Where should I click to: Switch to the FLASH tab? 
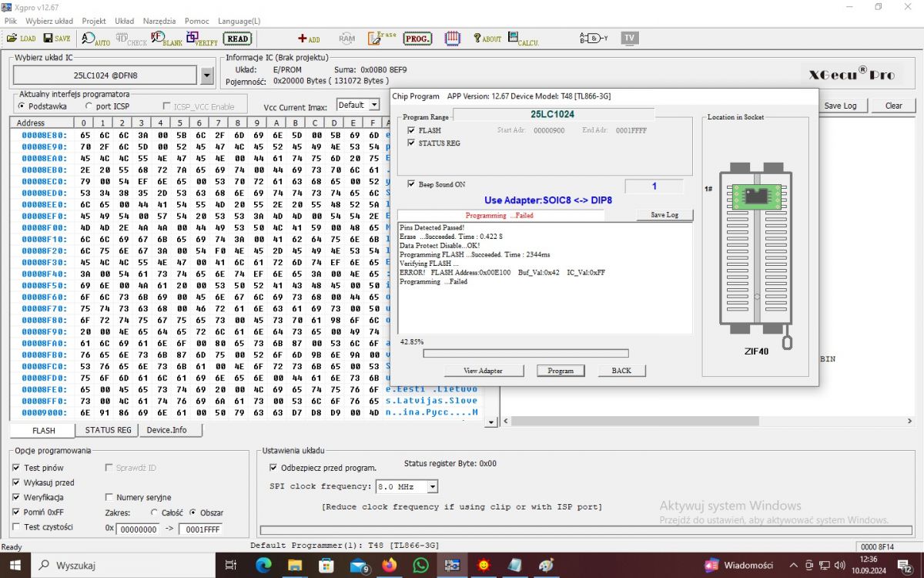43,431
